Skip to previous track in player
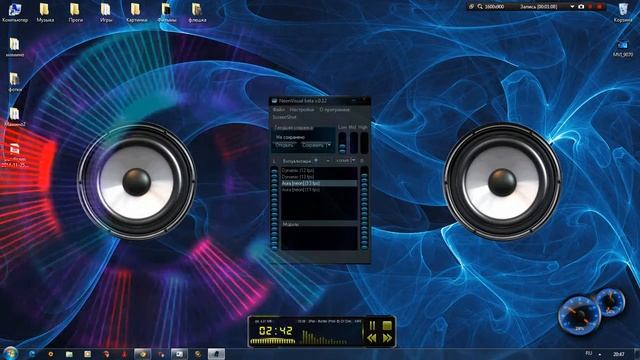This screenshot has width=640, height=360. 372,338
